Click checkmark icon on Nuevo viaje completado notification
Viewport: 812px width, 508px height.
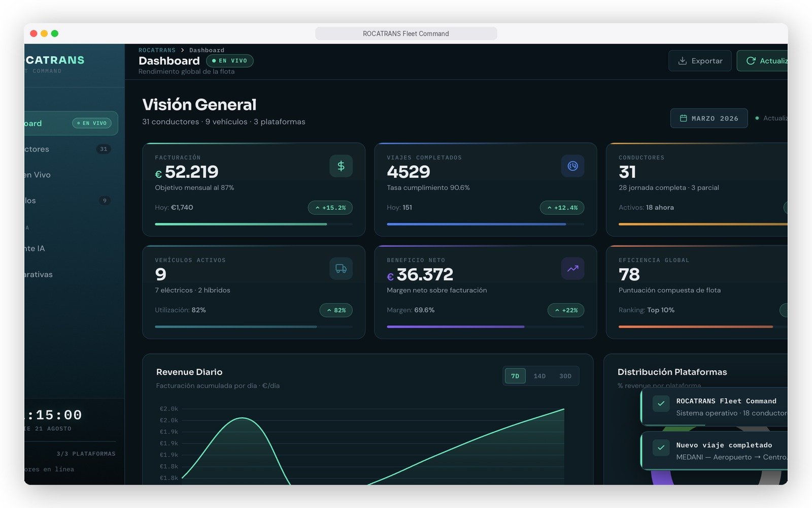(x=661, y=448)
